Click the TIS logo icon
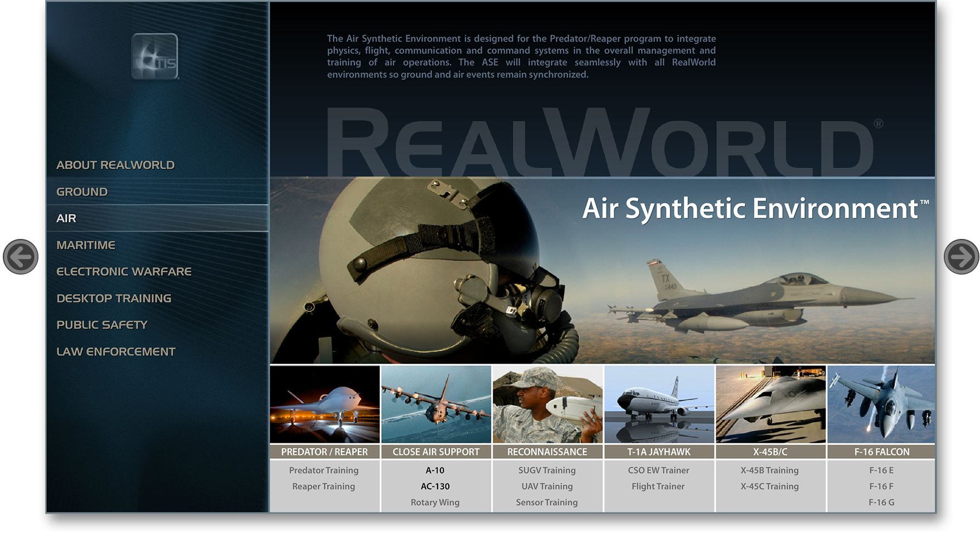This screenshot has height=533, width=980. click(x=155, y=56)
